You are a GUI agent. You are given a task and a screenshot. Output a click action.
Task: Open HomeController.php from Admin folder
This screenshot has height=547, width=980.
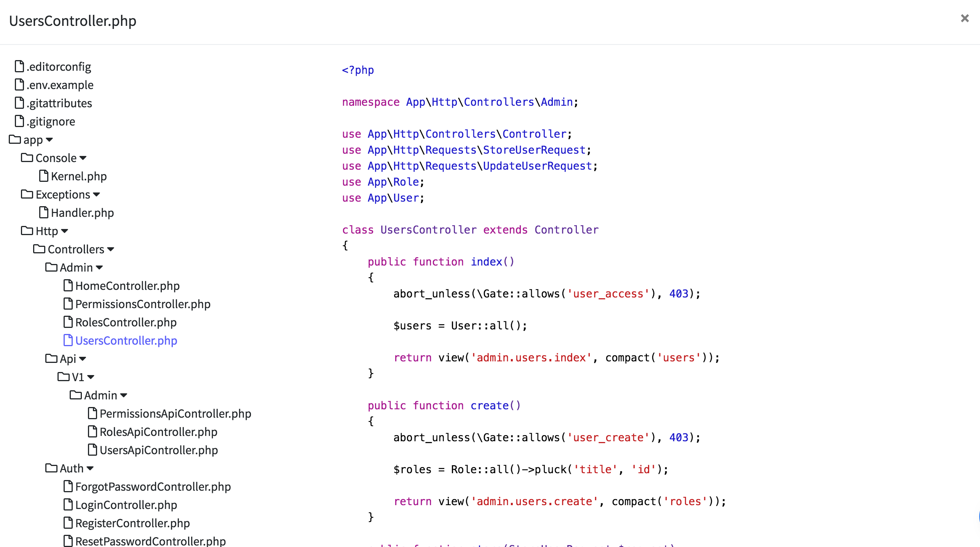127,286
